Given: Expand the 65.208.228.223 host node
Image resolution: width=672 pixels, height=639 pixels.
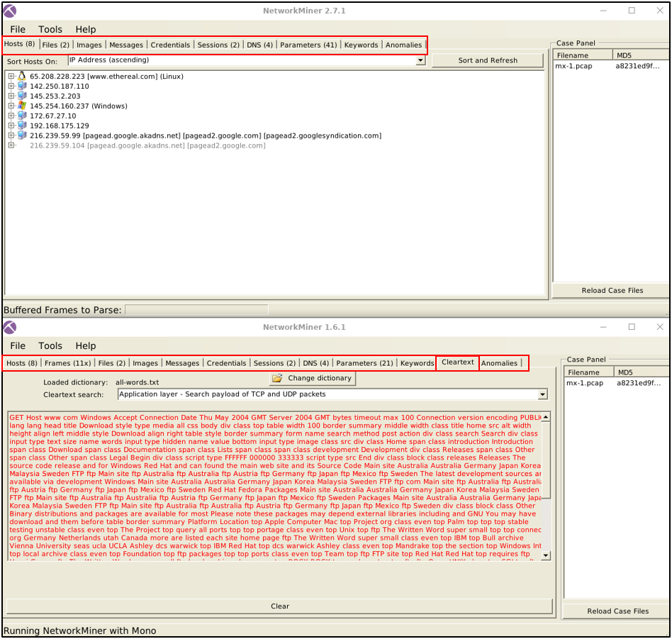Looking at the screenshot, I should coord(11,77).
